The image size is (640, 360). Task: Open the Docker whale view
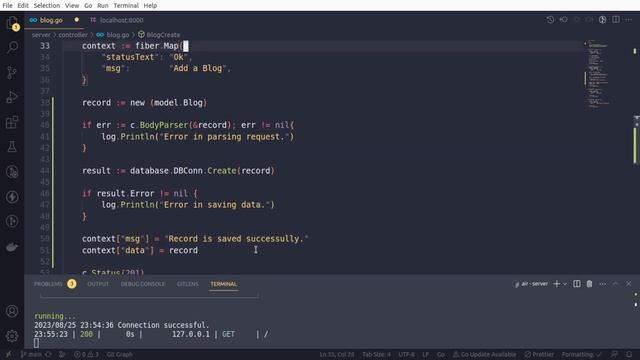pos(12,247)
